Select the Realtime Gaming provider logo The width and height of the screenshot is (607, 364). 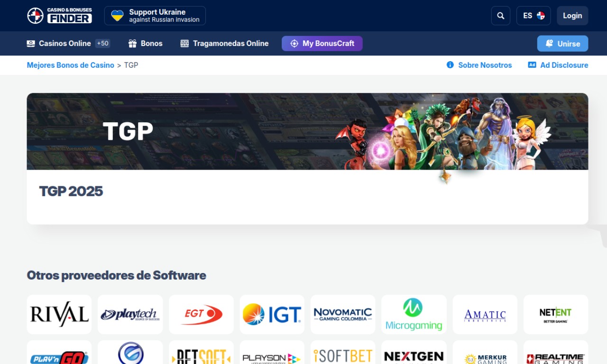point(556,352)
